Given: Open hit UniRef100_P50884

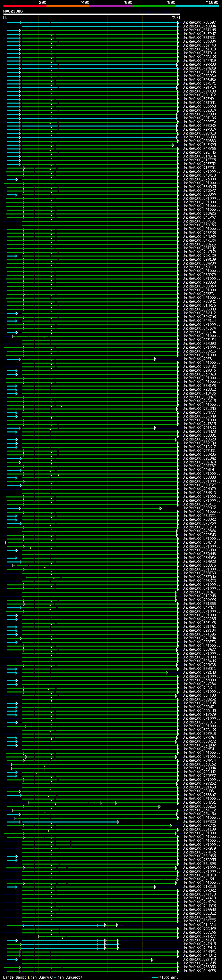Looking at the screenshot, I should pos(199,26).
